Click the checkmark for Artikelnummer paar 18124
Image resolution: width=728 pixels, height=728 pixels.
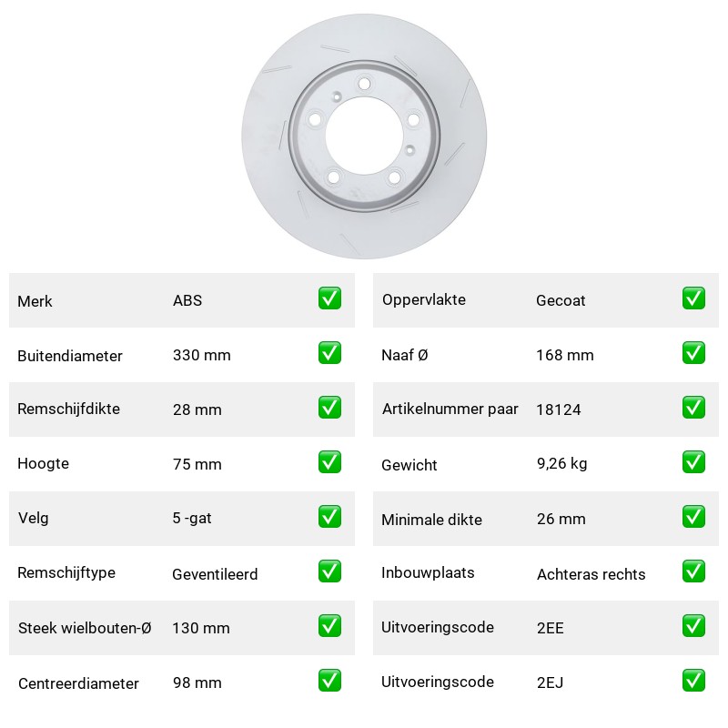693,407
